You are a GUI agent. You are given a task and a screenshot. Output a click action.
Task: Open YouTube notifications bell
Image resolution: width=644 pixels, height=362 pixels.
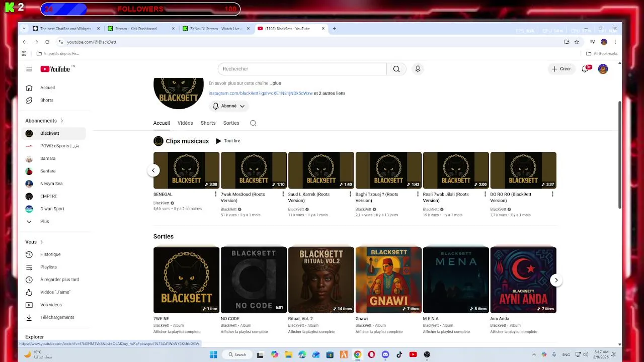point(585,69)
